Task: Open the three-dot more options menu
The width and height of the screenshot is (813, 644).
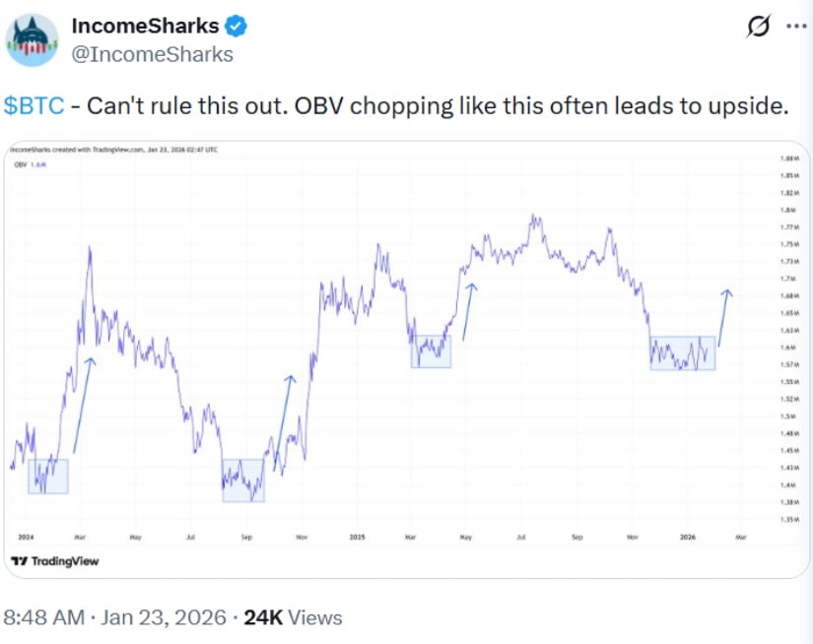Action: 795,27
